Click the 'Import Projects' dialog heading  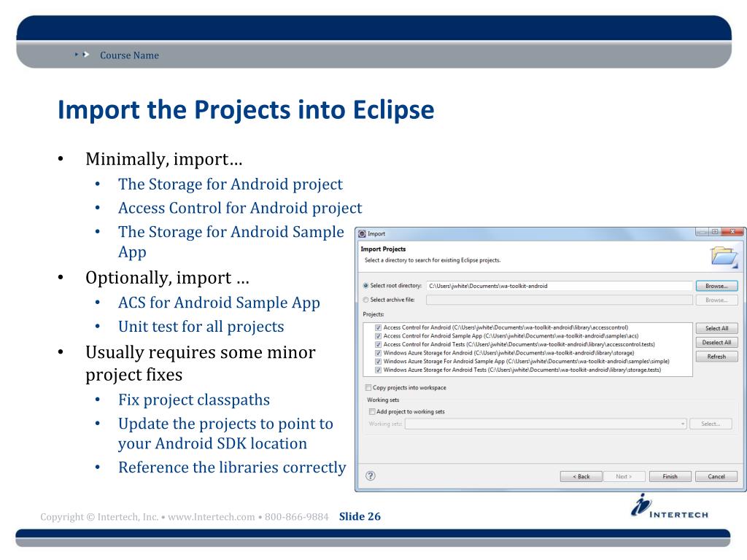tap(383, 249)
